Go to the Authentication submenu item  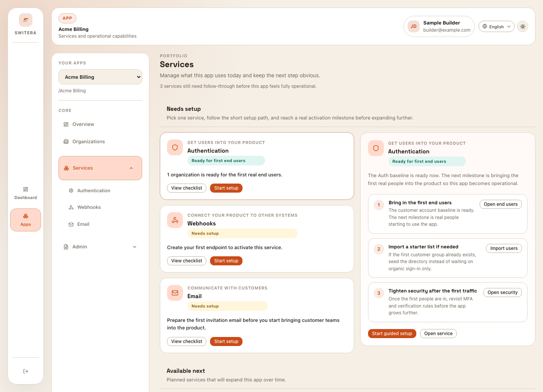103,191
